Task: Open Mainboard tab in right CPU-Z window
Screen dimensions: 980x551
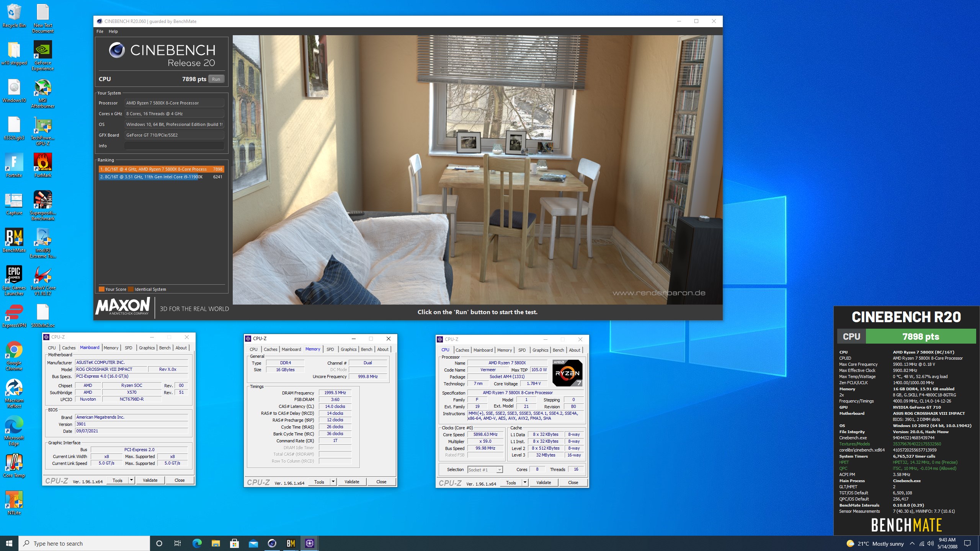Action: click(483, 350)
